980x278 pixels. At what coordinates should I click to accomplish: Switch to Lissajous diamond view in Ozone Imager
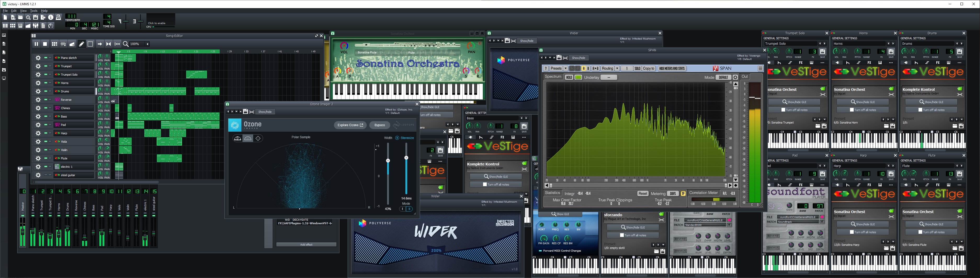click(x=258, y=138)
